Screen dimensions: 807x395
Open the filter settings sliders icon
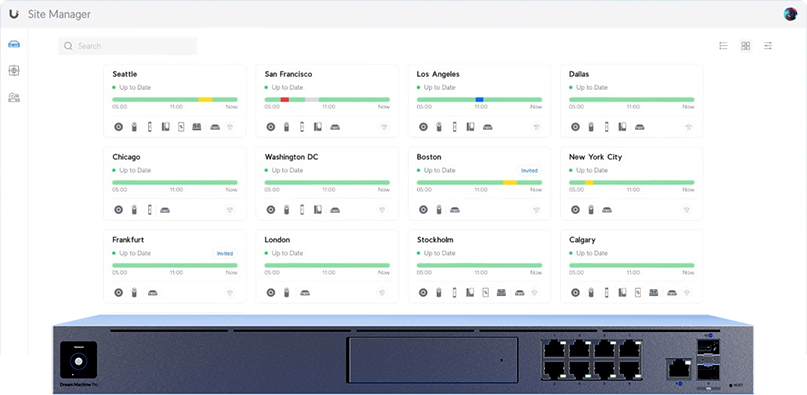point(768,46)
